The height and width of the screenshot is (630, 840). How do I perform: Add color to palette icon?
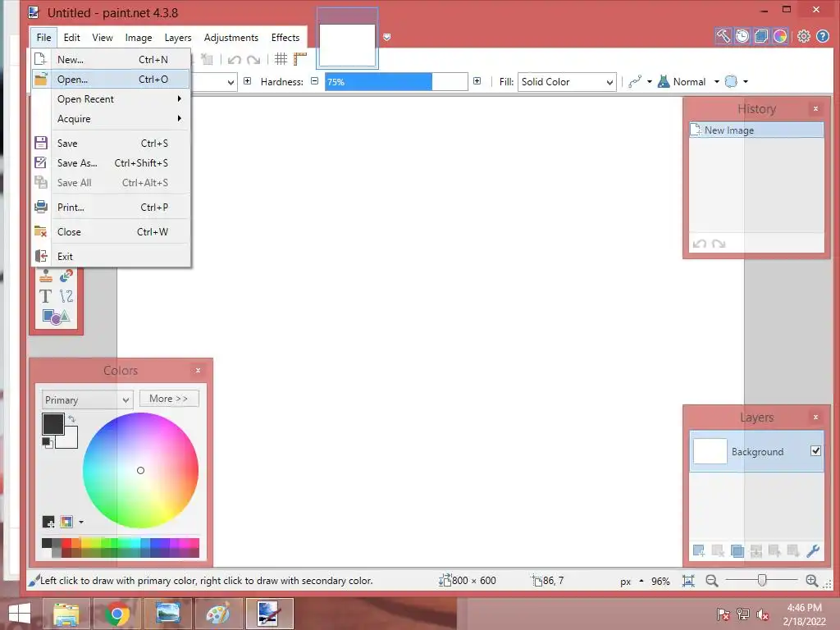[48, 522]
